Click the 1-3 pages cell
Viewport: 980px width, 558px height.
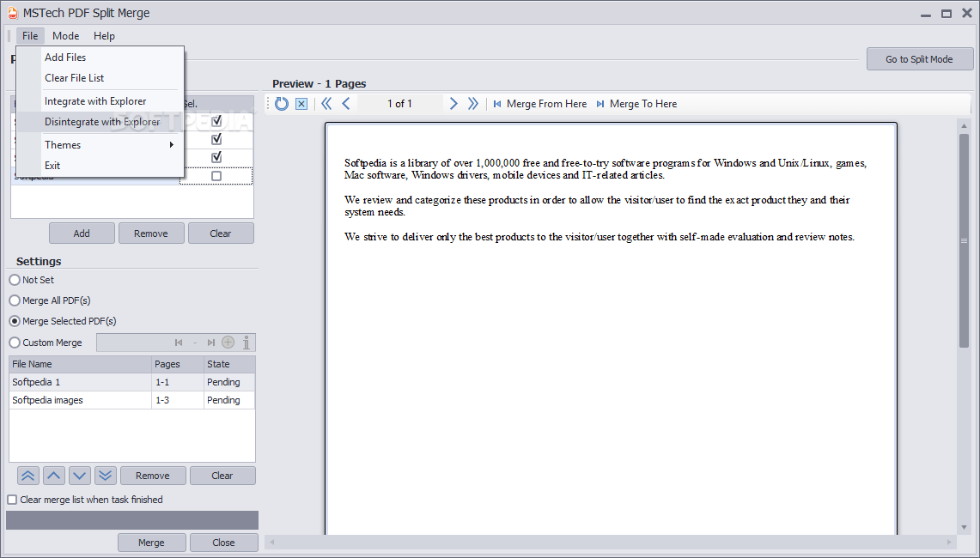tap(178, 401)
